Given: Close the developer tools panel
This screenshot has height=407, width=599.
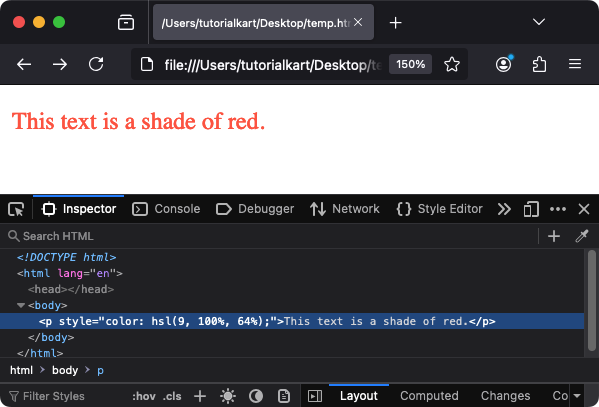Looking at the screenshot, I should point(584,209).
